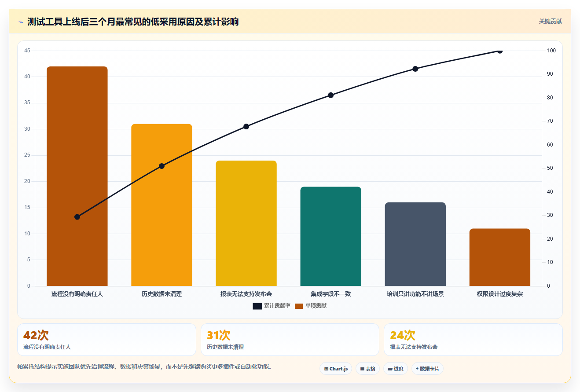
Task: Click the 42次 stat card
Action: click(106, 340)
